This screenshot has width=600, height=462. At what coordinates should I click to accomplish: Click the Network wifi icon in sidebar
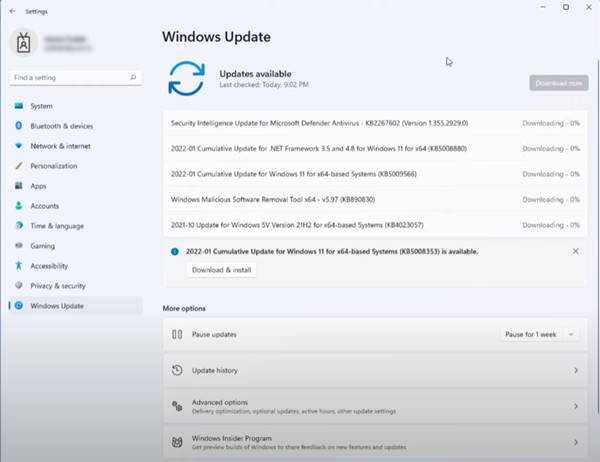point(18,145)
